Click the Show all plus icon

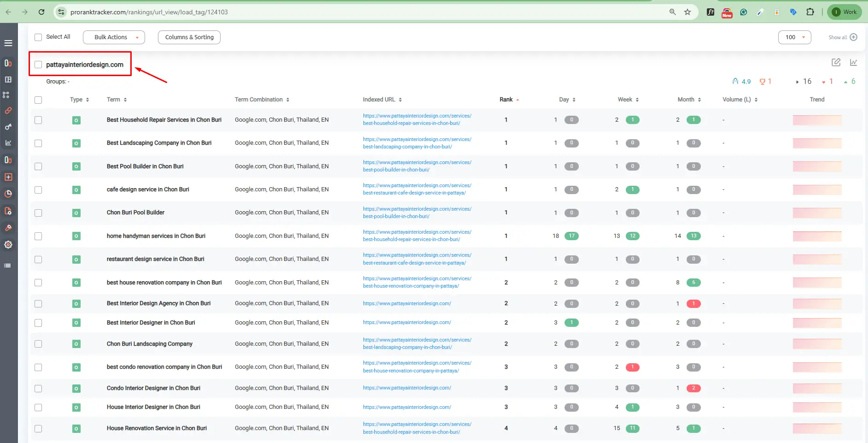point(853,37)
